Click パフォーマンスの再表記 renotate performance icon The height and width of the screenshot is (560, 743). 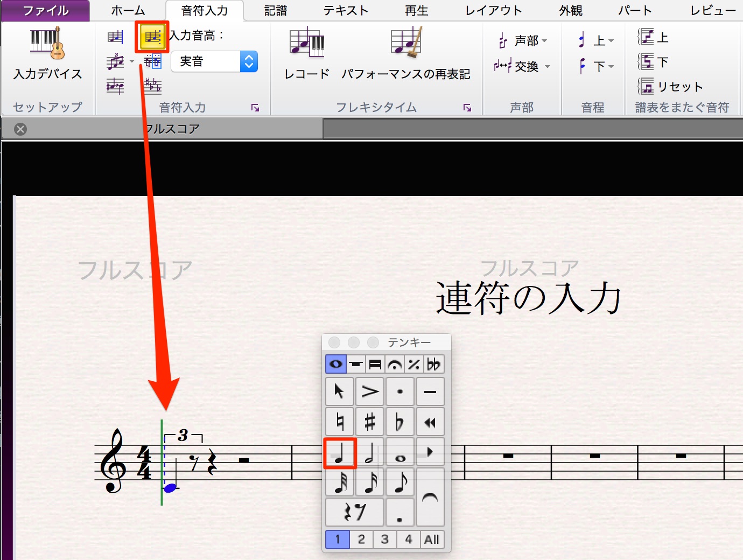(x=406, y=54)
